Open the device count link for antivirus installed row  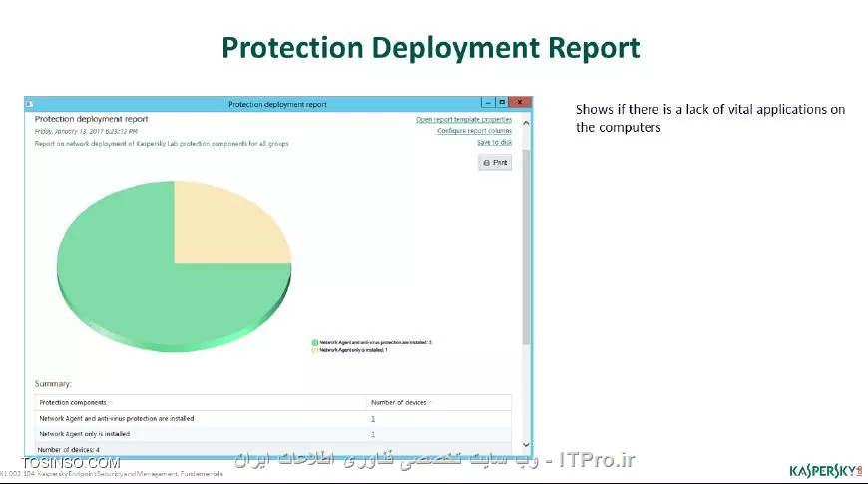pyautogui.click(x=373, y=419)
